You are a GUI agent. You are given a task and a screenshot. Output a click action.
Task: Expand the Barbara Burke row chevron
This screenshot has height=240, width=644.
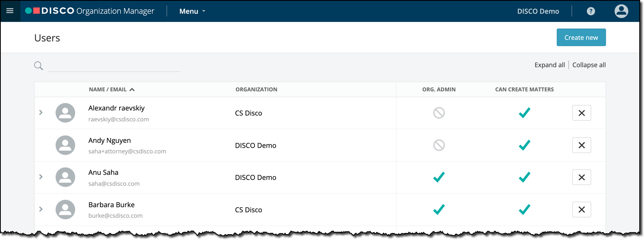41,209
